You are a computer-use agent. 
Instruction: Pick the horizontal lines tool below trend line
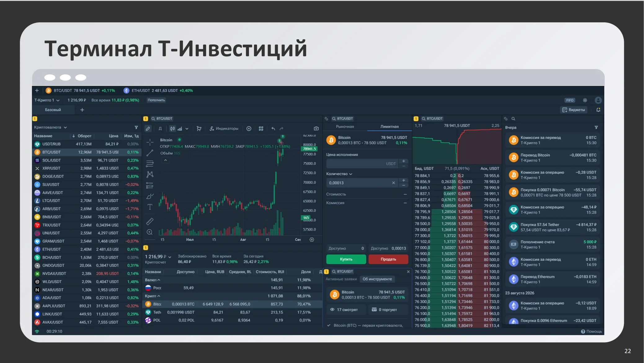click(150, 164)
